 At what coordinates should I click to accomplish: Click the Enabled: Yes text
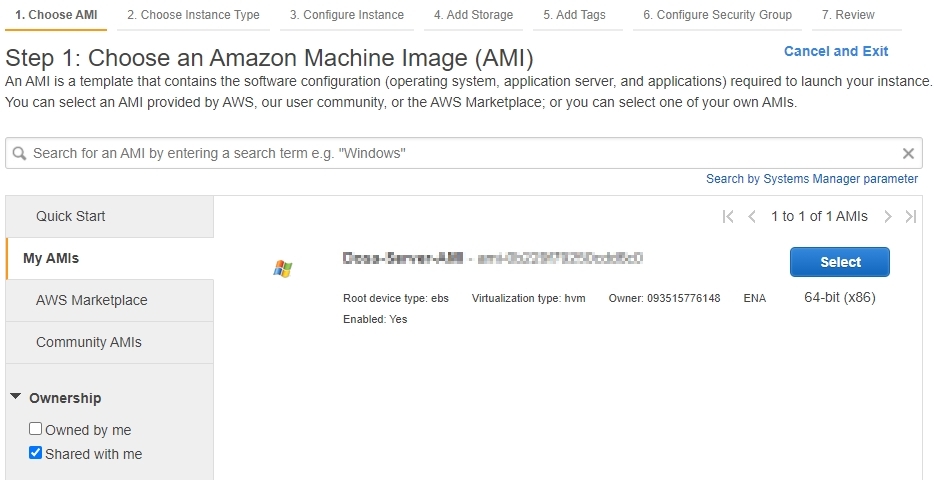(x=375, y=319)
